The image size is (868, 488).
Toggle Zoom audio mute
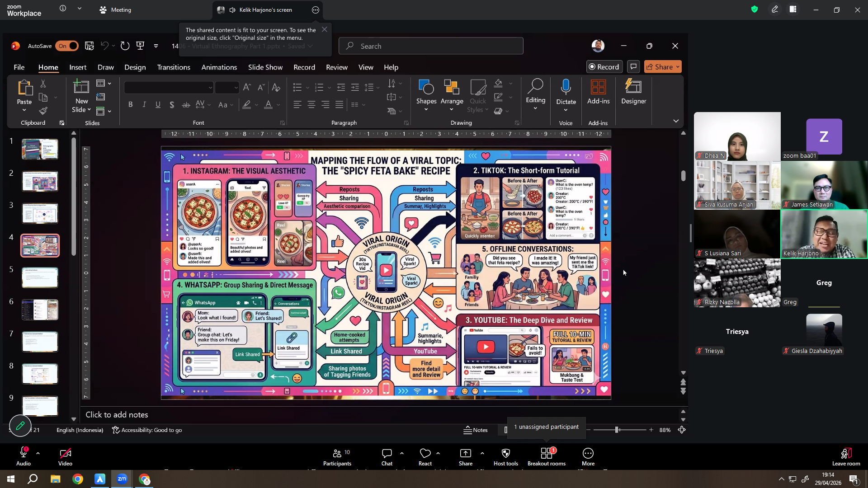coord(24,457)
